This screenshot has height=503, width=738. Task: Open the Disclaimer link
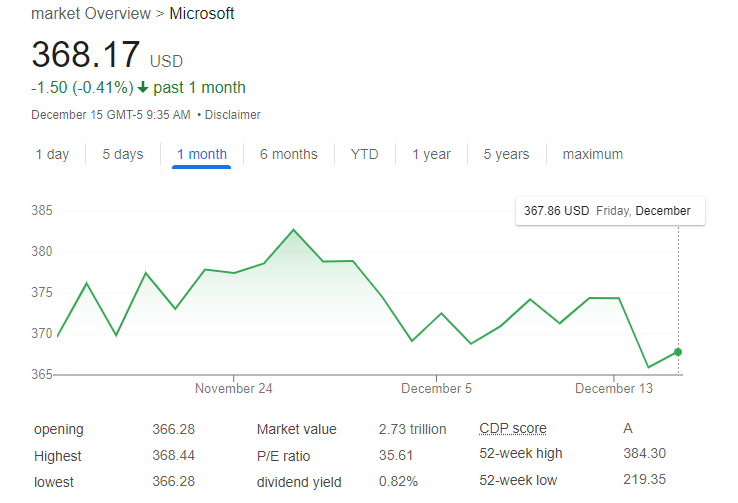(x=233, y=115)
